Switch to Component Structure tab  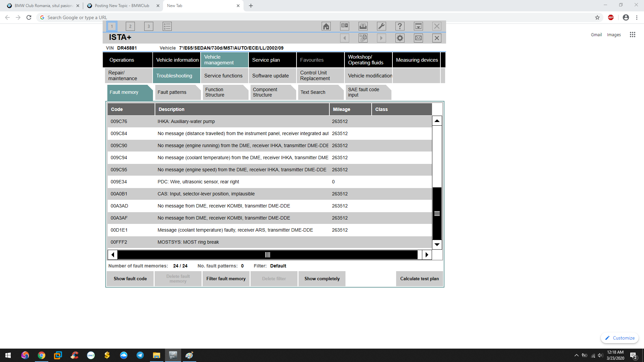click(273, 92)
